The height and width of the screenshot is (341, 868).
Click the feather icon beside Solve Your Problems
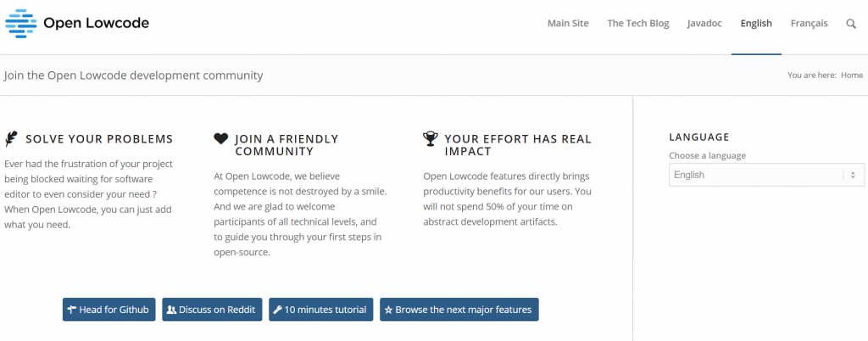[x=10, y=139]
